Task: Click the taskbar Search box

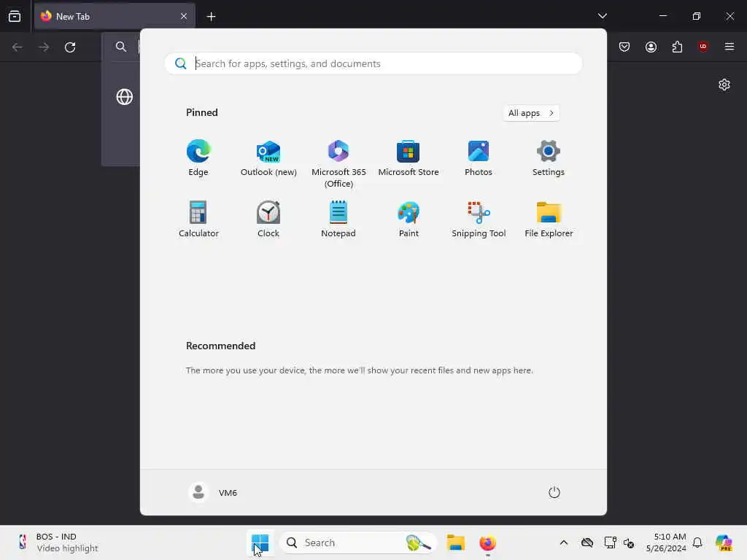Action: (357, 542)
